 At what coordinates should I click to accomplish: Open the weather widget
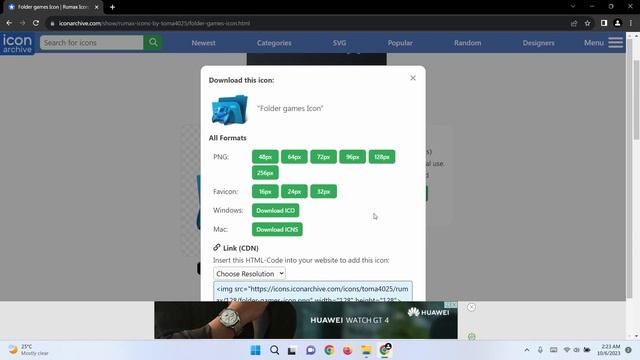29,350
